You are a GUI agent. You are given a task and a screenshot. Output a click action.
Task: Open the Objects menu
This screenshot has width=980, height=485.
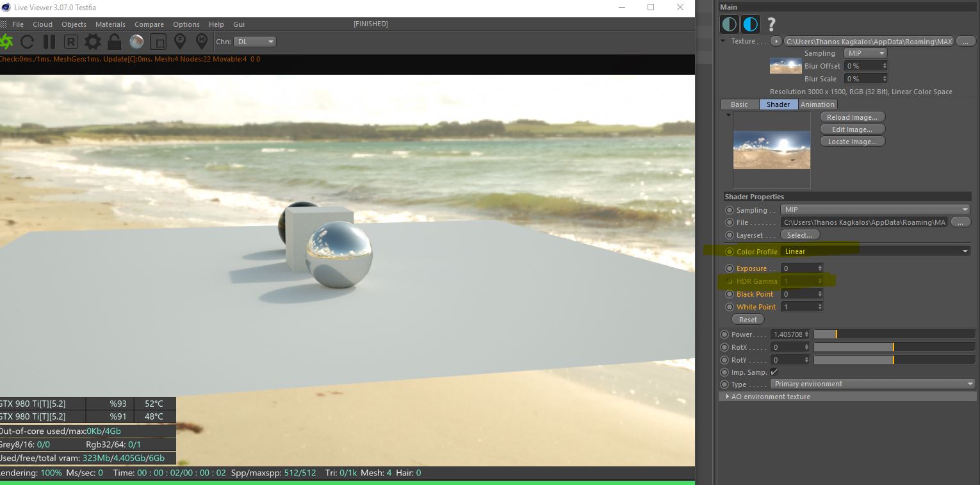pyautogui.click(x=74, y=24)
